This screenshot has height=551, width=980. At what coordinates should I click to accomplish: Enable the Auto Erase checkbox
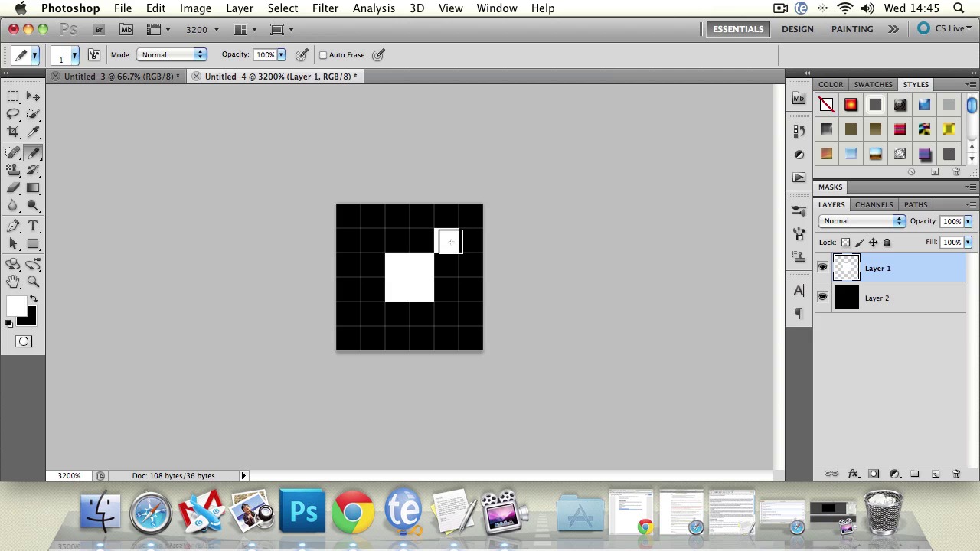(x=323, y=55)
